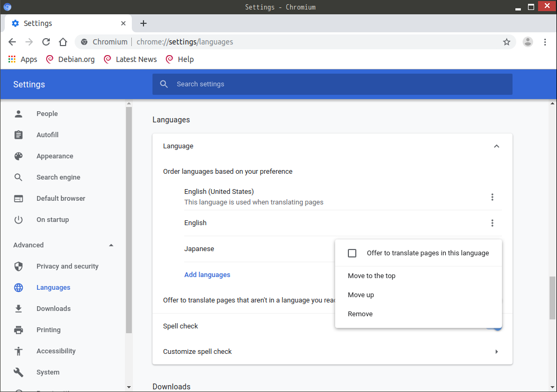This screenshot has height=392, width=557.
Task: Click the Search engine magnifier icon
Action: point(19,177)
